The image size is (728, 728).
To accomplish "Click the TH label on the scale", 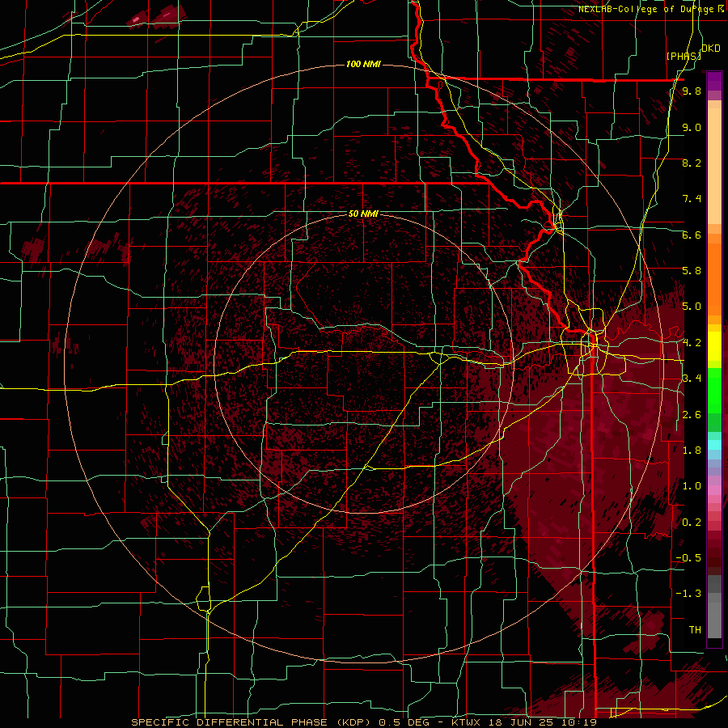I will tap(695, 630).
